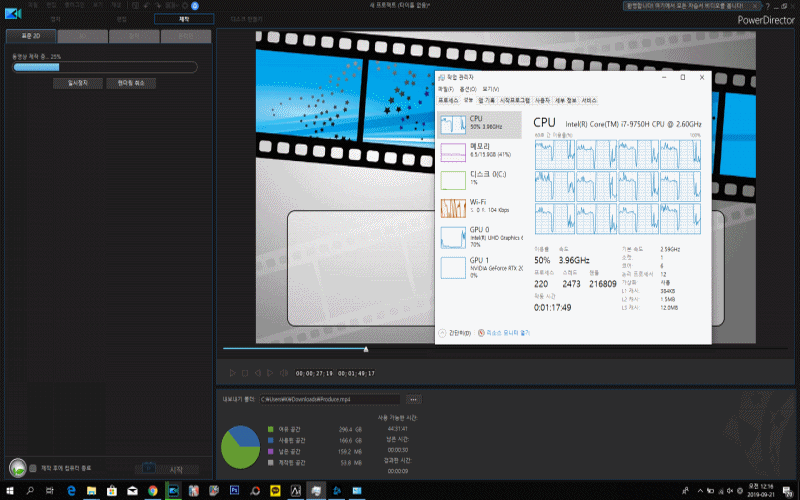The height and width of the screenshot is (500, 800).
Task: Open 보기(V) menu in Task Manager
Action: pos(491,89)
